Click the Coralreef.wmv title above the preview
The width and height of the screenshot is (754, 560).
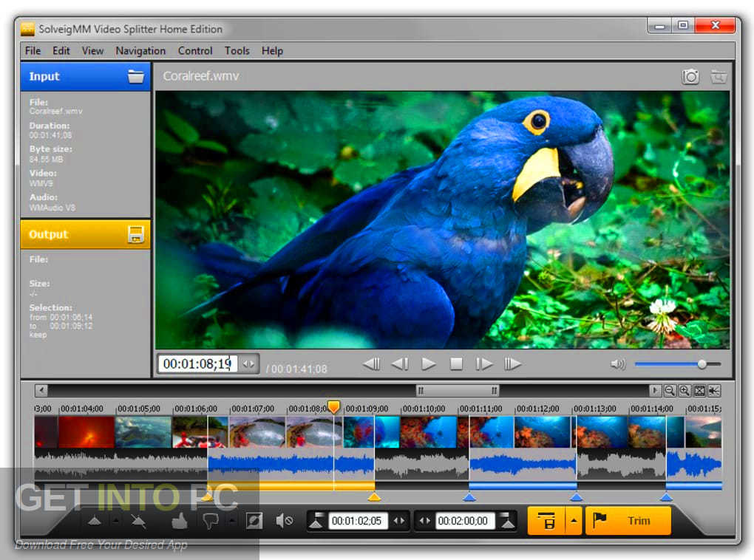[x=201, y=76]
